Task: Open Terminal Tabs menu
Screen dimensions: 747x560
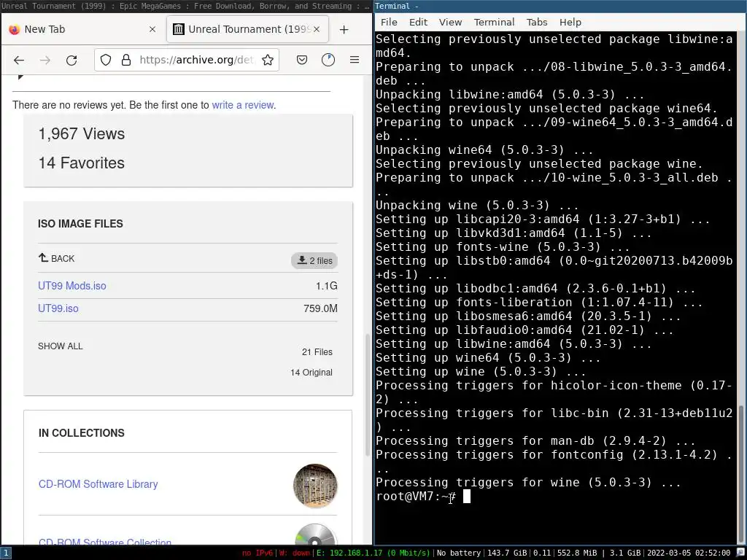Action: click(x=537, y=23)
